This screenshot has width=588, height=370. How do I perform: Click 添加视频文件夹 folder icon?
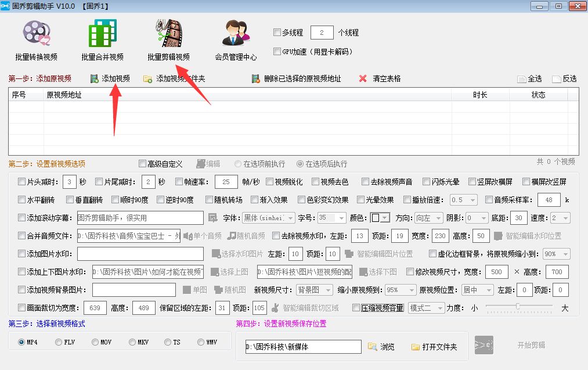148,79
